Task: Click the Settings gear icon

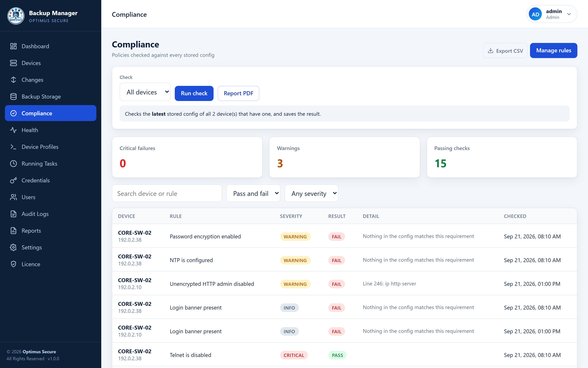Action: tap(13, 248)
